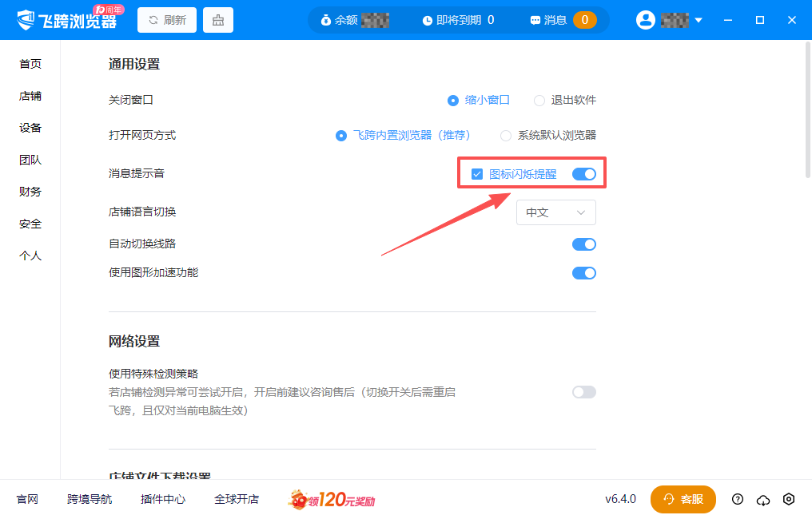812x519 pixels.
Task: Click the help question mark icon
Action: (738, 499)
